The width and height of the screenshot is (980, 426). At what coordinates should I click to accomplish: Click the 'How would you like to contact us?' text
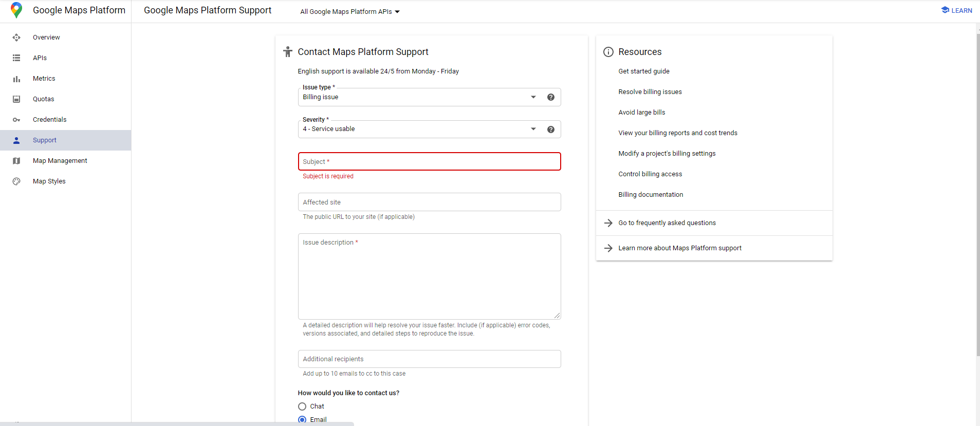coord(348,393)
